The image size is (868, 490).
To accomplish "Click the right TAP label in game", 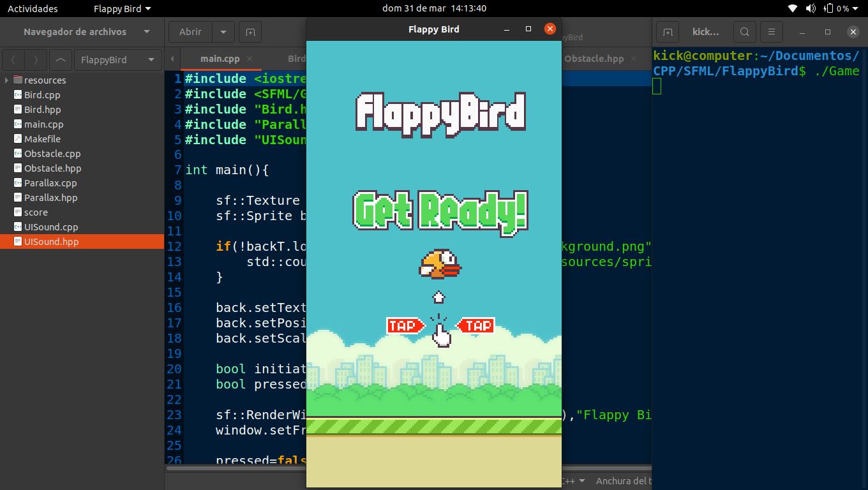I will [x=475, y=325].
